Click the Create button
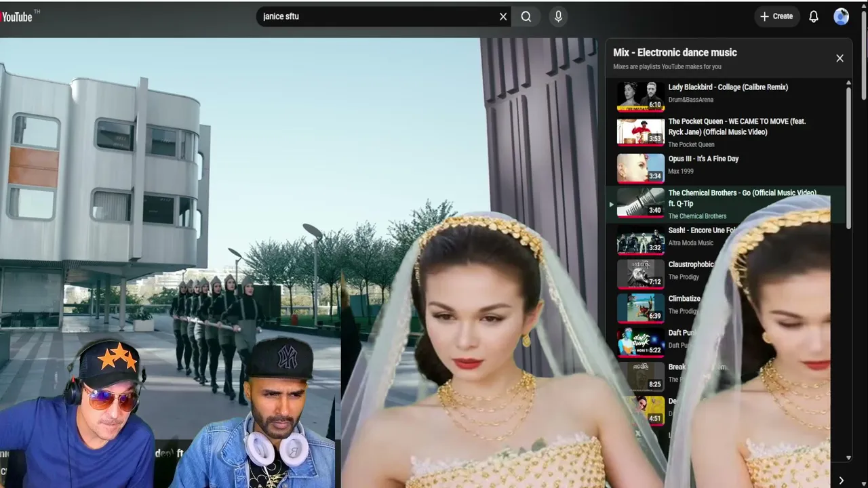 pyautogui.click(x=776, y=16)
